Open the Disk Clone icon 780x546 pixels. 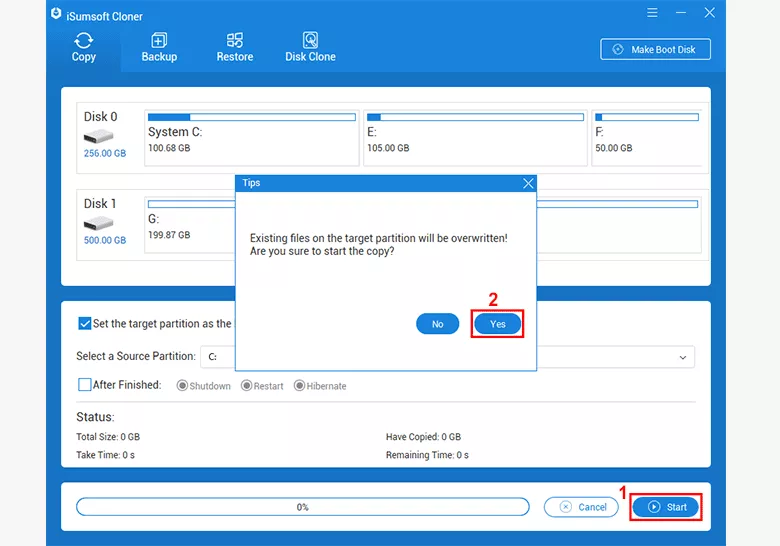[x=310, y=41]
